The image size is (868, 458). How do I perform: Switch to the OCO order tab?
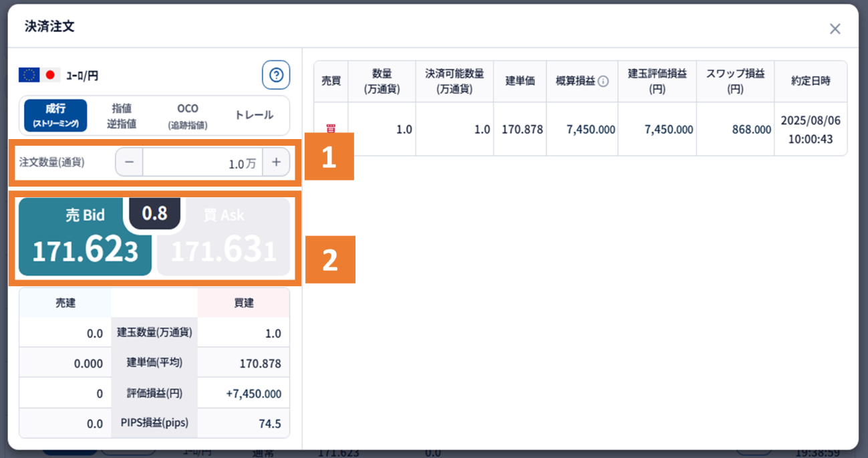[x=188, y=116]
